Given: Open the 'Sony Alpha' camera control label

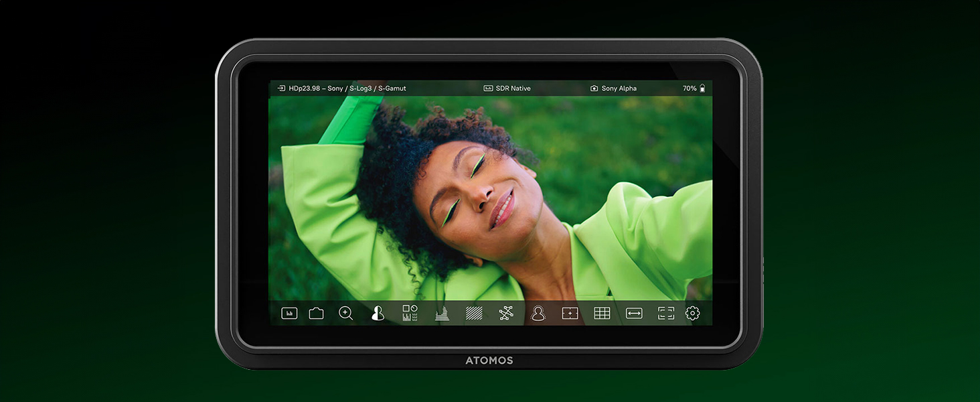Looking at the screenshot, I should [x=619, y=88].
